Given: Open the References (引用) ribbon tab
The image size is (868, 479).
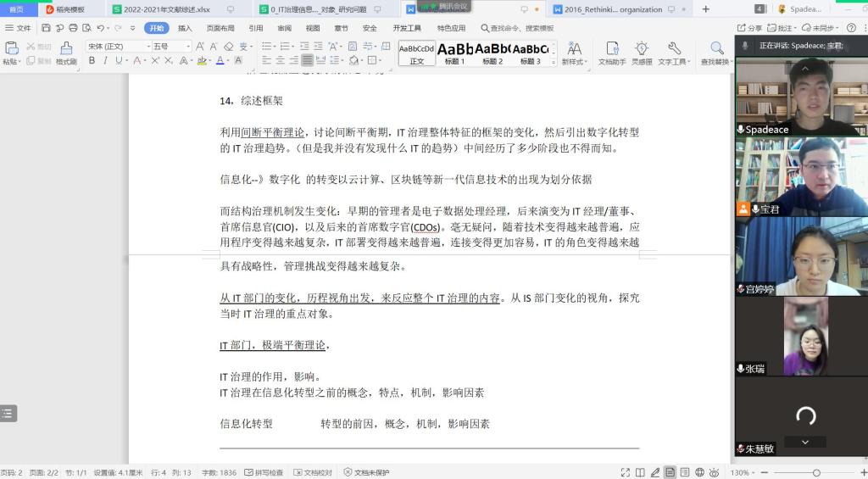Looking at the screenshot, I should pyautogui.click(x=256, y=28).
